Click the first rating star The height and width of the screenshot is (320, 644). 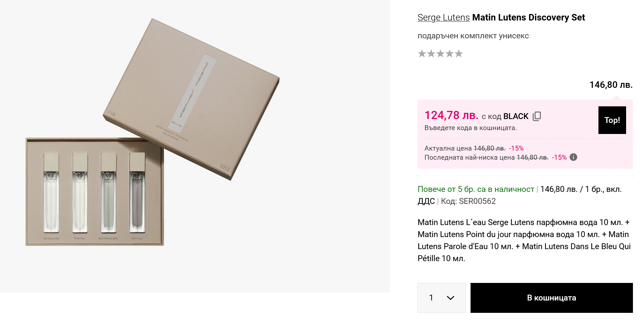[422, 54]
